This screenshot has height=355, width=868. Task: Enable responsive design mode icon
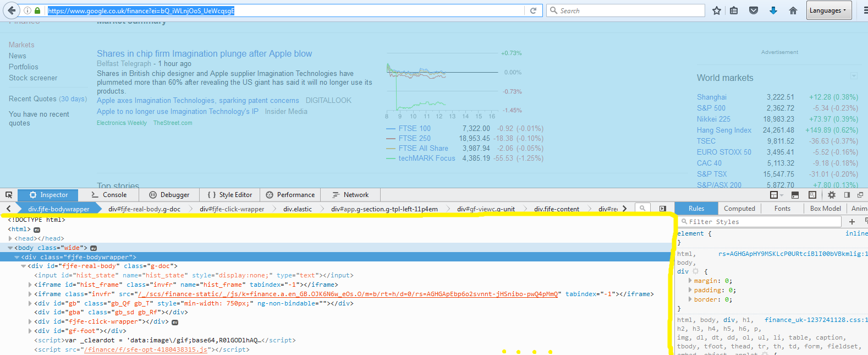click(812, 195)
